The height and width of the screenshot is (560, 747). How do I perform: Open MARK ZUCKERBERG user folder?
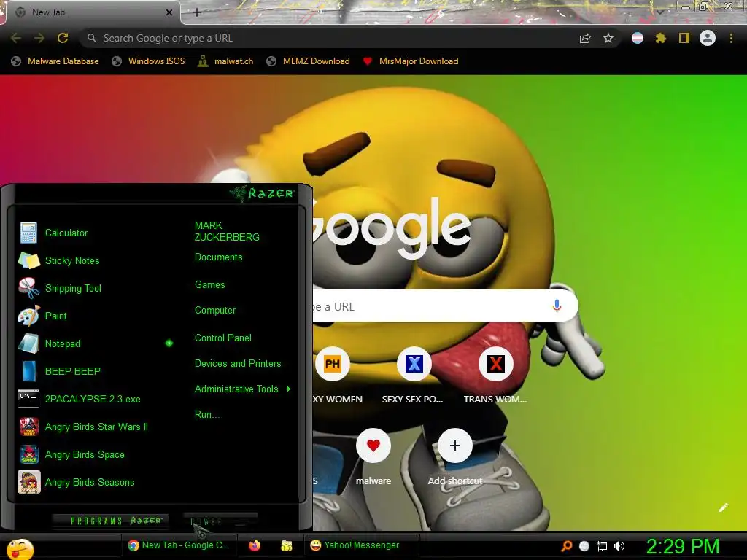227,231
